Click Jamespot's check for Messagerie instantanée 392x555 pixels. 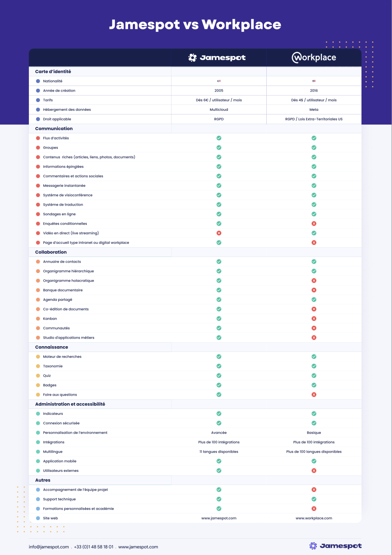tap(219, 186)
